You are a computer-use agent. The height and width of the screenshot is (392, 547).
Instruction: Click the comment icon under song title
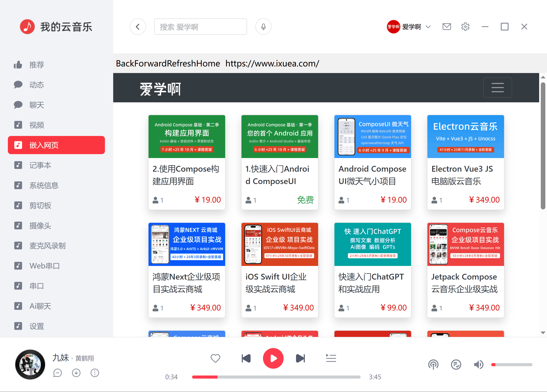(57, 373)
